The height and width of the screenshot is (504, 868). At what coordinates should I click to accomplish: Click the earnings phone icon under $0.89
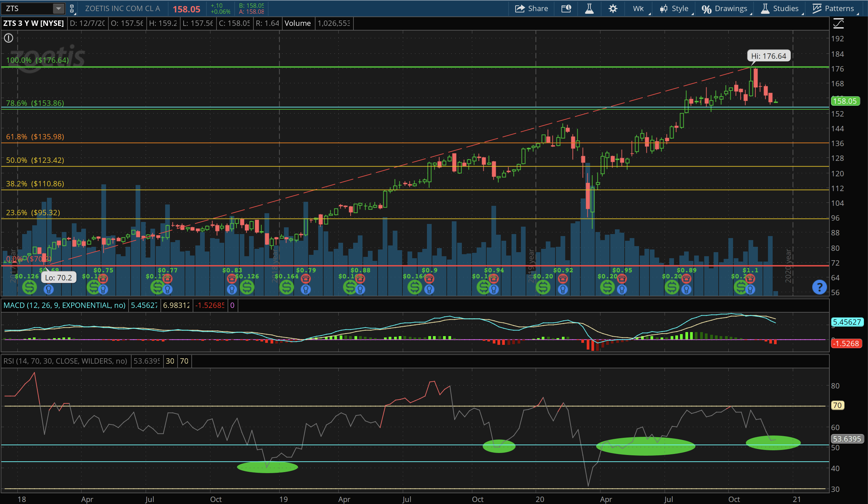click(x=686, y=278)
